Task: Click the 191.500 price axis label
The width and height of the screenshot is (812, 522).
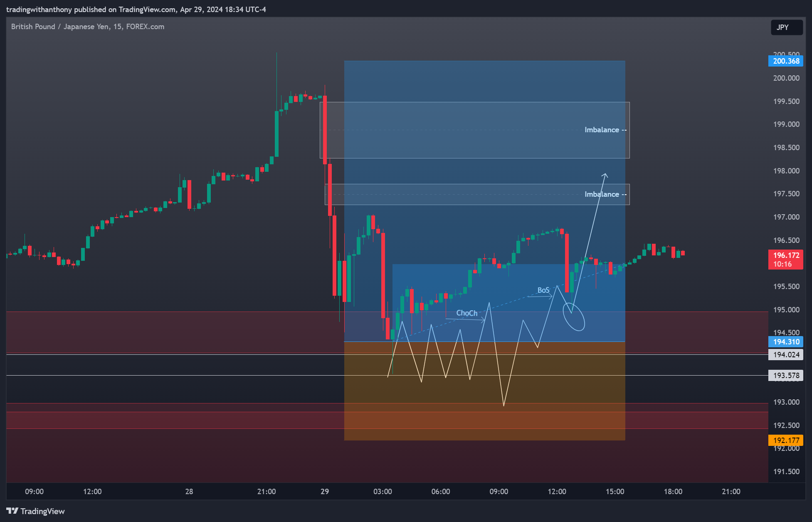Action: coord(786,472)
